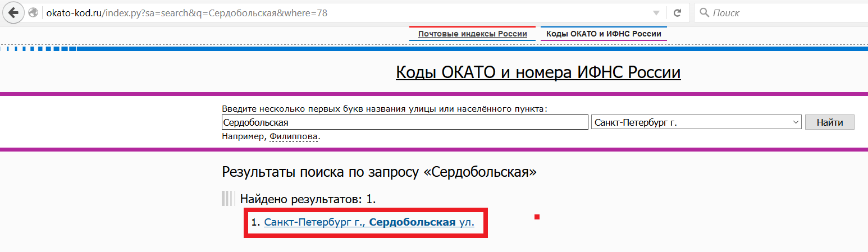Viewport: 868px width, 252px height.
Task: Switch to Почтовые индексы России tab
Action: (x=473, y=34)
